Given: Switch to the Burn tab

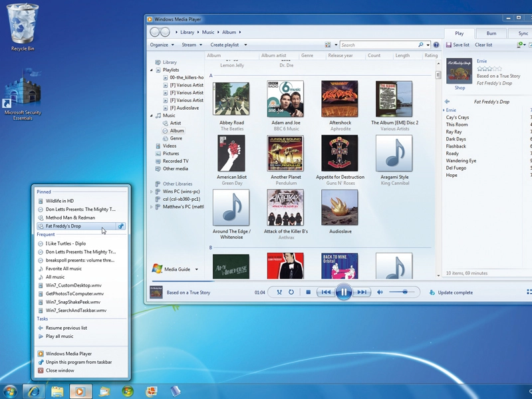Looking at the screenshot, I should pos(491,33).
